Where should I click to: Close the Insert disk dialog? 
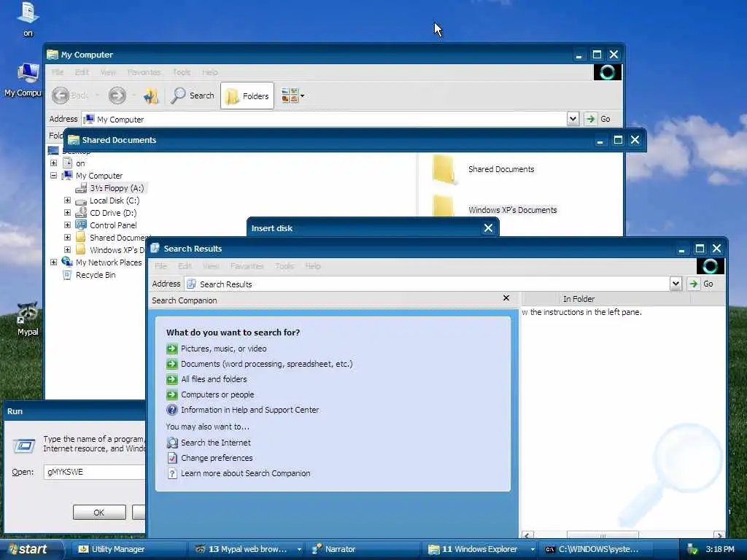pos(488,228)
